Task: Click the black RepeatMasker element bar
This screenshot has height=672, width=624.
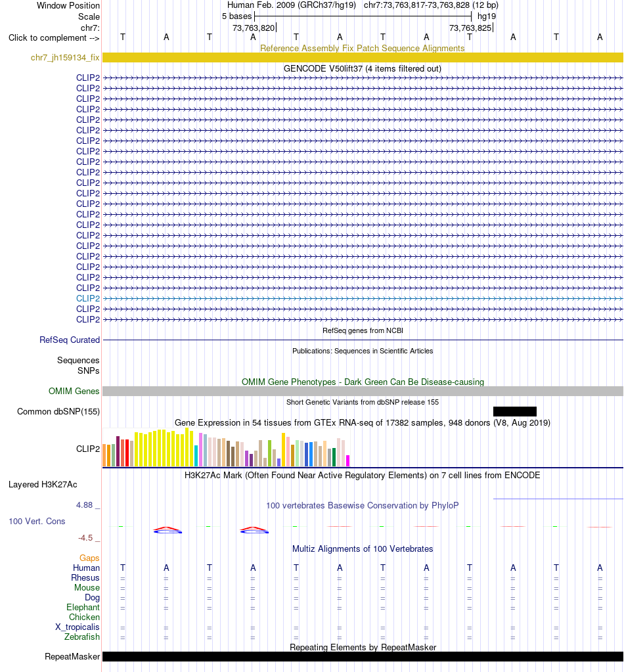Action: (x=363, y=657)
